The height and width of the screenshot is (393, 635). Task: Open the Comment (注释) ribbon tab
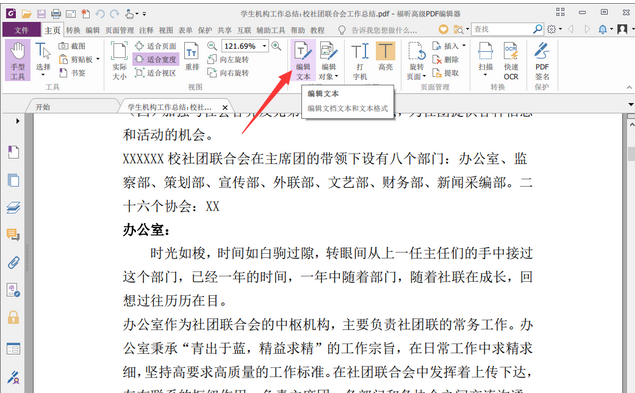pos(146,30)
